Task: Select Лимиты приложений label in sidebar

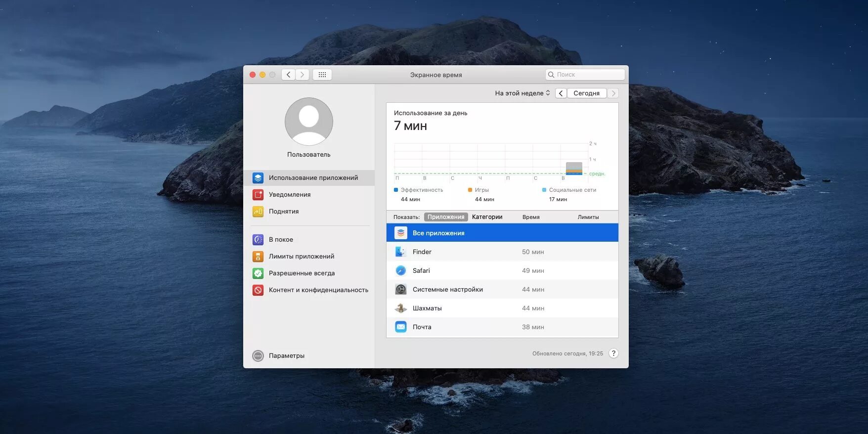Action: click(x=302, y=257)
